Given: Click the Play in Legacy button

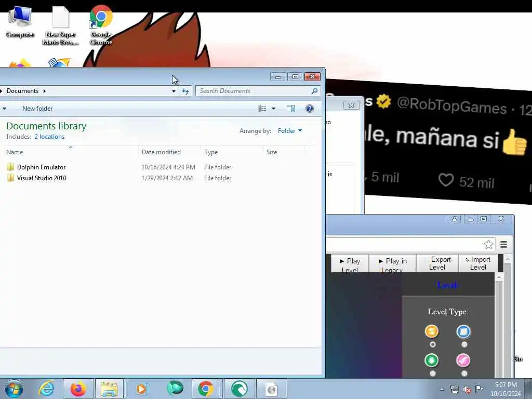Looking at the screenshot, I should tap(393, 263).
